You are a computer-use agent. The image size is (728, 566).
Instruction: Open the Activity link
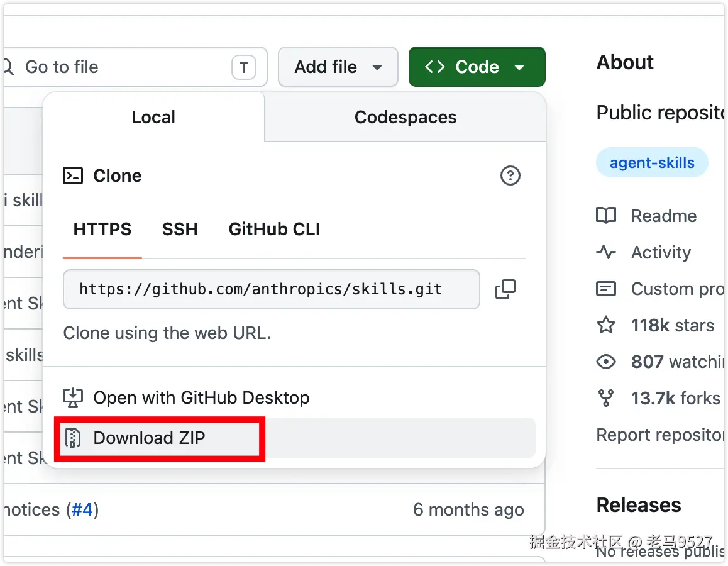(x=661, y=253)
